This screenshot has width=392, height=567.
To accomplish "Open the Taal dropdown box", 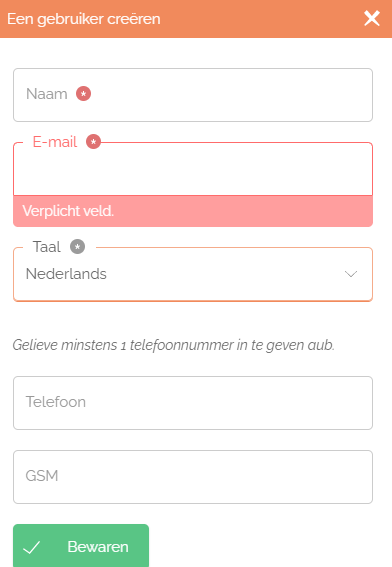I will pyautogui.click(x=193, y=274).
